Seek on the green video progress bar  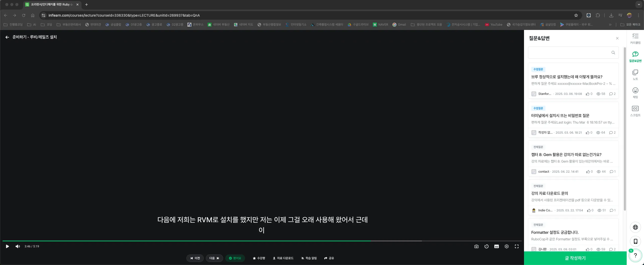(262, 241)
